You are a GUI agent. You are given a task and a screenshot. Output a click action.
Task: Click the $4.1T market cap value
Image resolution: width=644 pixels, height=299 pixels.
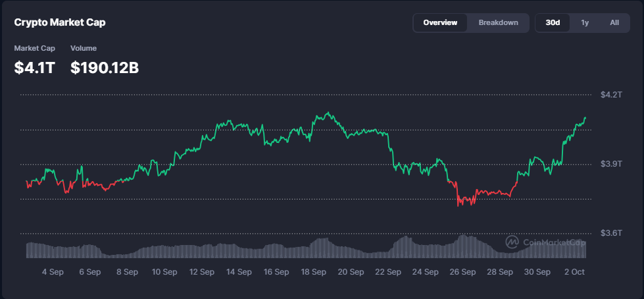pyautogui.click(x=34, y=67)
